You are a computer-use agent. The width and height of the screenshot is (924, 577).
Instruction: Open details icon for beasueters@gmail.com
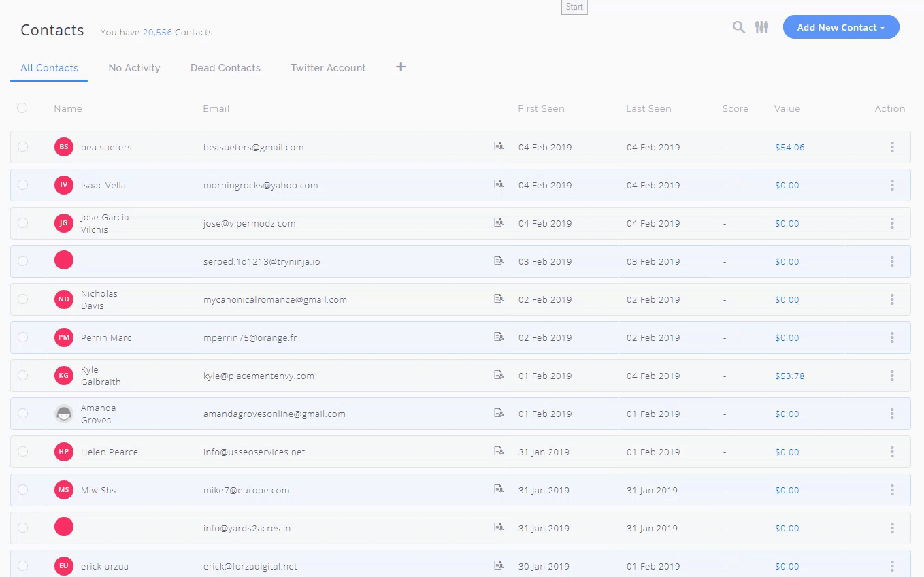click(499, 146)
